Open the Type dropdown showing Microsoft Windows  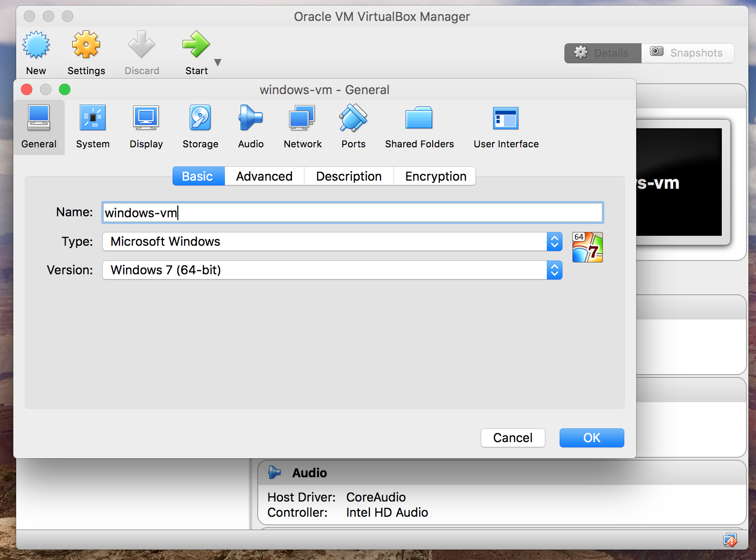[332, 241]
